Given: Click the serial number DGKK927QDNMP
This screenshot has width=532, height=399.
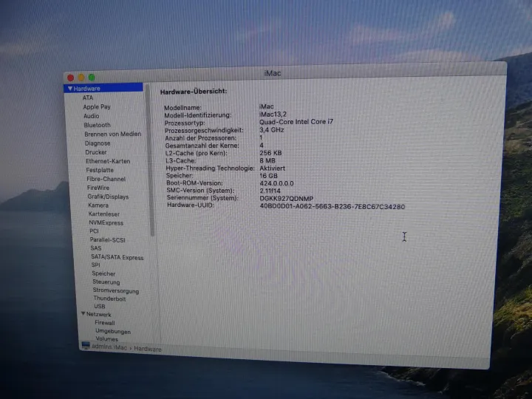Looking at the screenshot, I should pyautogui.click(x=287, y=199).
